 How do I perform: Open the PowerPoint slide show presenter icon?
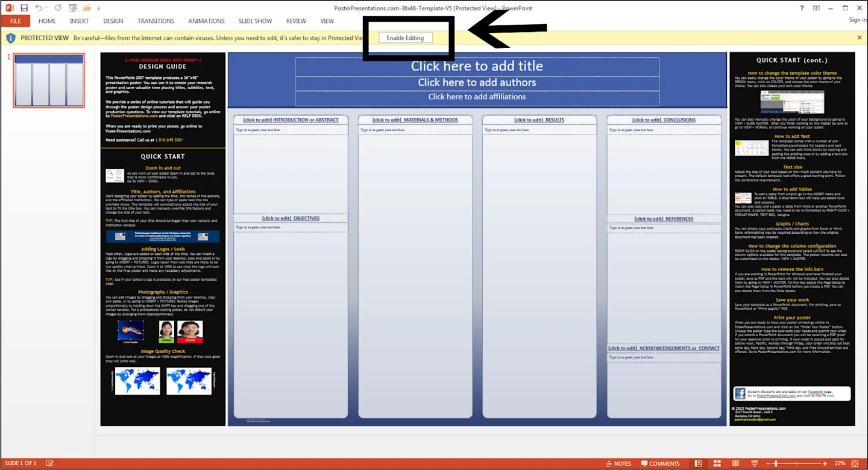(72, 8)
